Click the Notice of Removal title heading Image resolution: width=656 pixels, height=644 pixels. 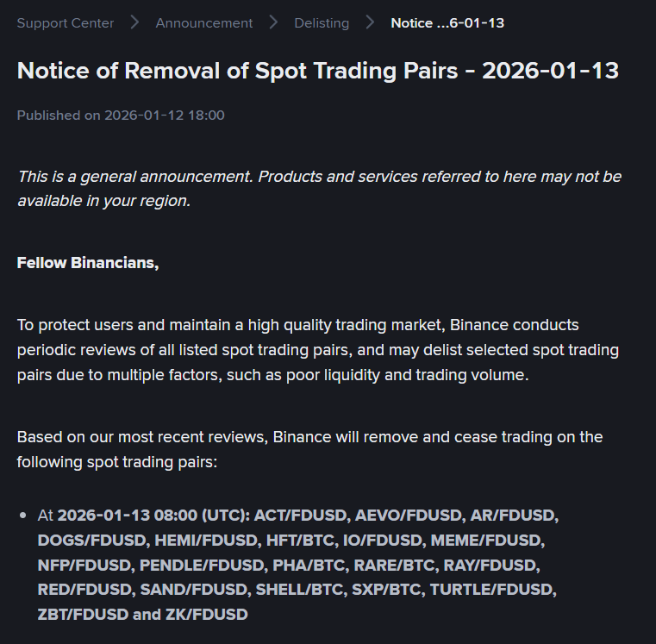(x=318, y=71)
